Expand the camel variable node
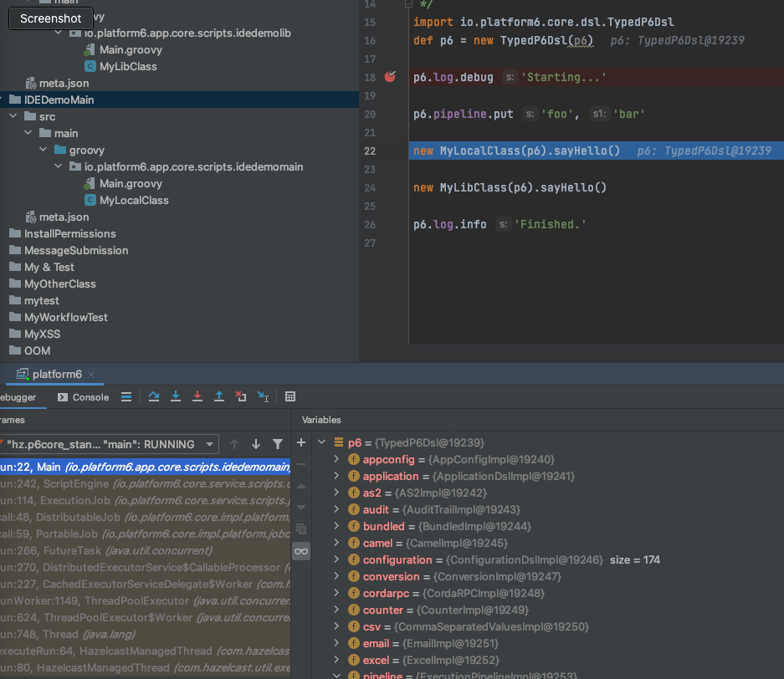 coord(336,542)
